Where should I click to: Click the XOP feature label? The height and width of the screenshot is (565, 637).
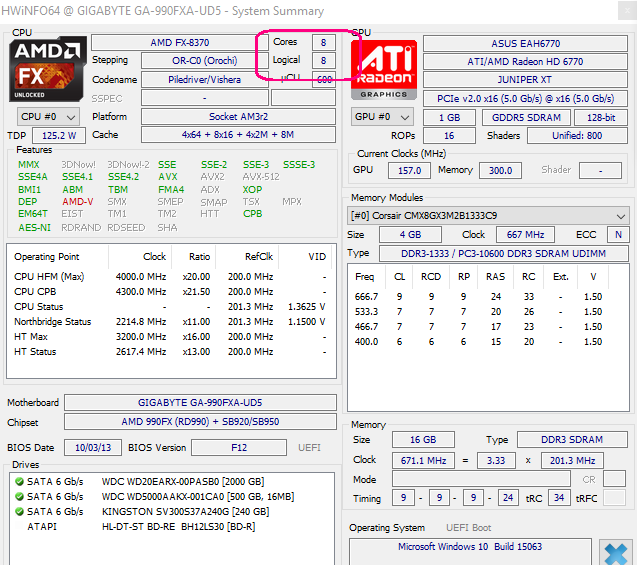click(252, 190)
